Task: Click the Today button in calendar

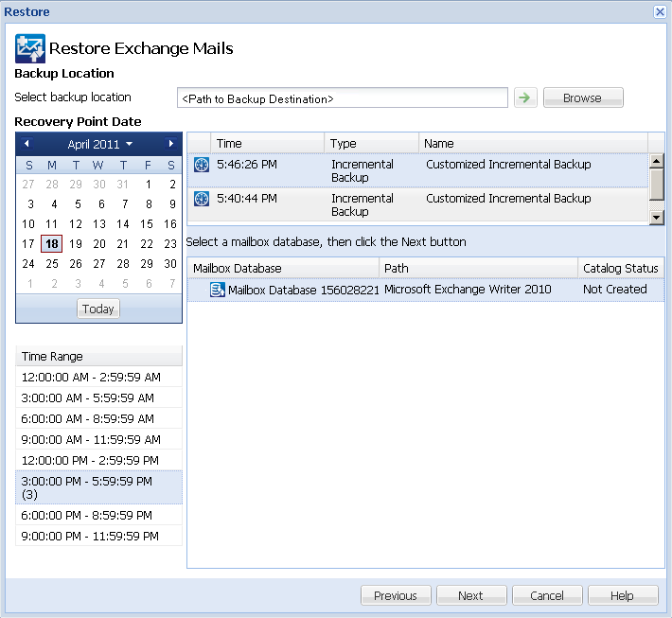Action: pyautogui.click(x=98, y=309)
